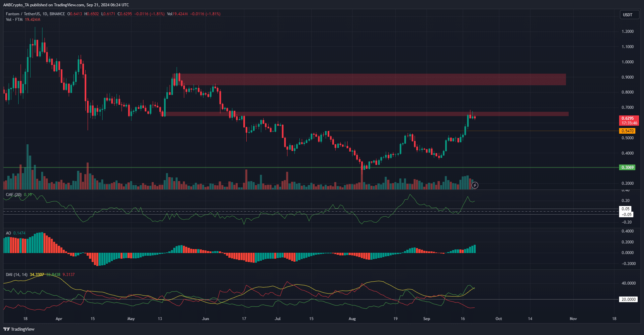Click the 1.0000 price axis label

(x=628, y=62)
